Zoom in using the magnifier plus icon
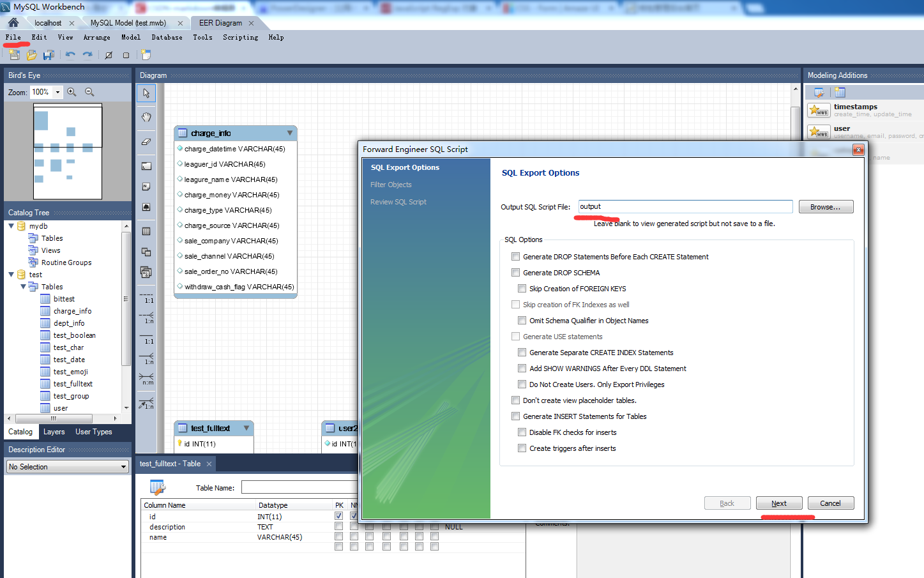 pyautogui.click(x=72, y=92)
